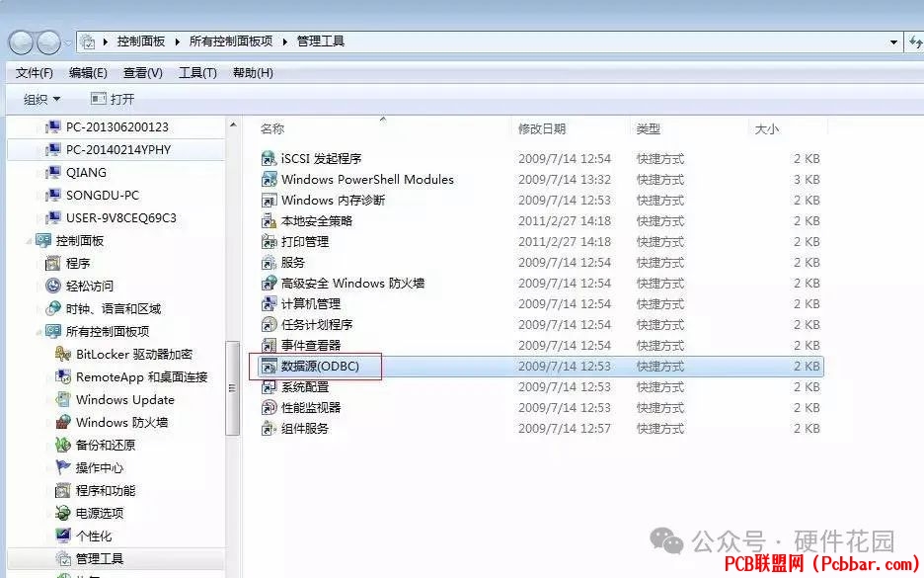Click the 时钟、语言和区域 globe icon
This screenshot has width=924, height=578.
coord(53,308)
